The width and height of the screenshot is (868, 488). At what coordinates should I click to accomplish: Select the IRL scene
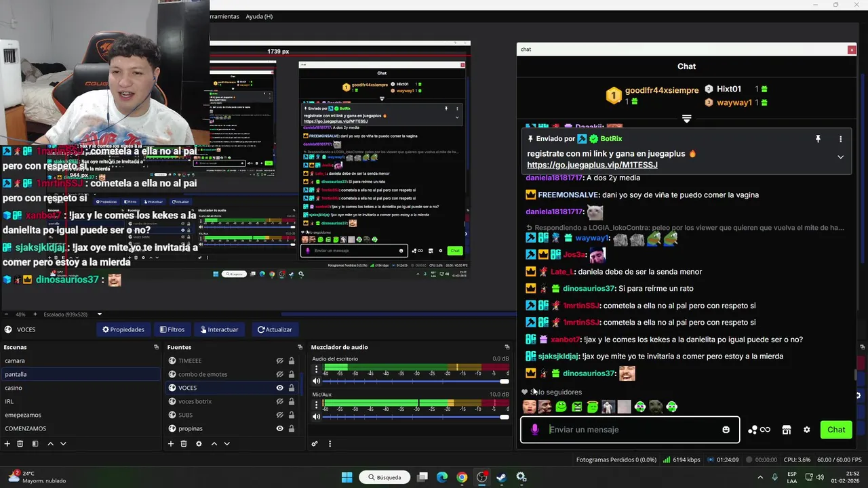80,401
